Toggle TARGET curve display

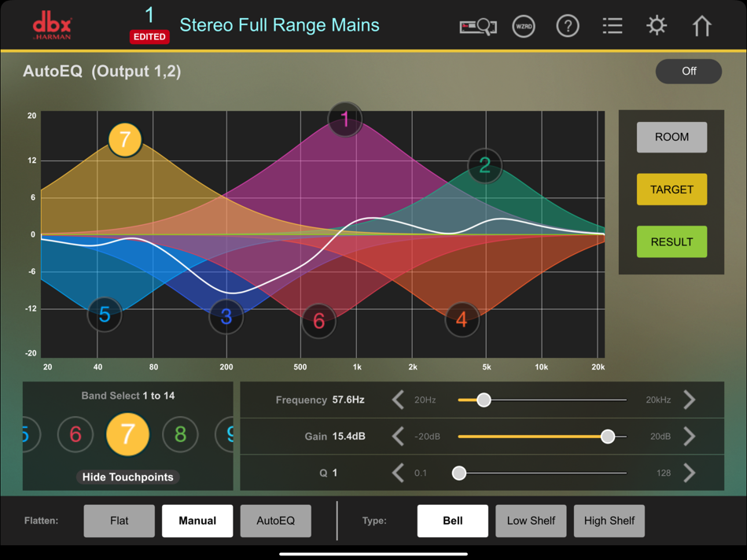point(672,190)
